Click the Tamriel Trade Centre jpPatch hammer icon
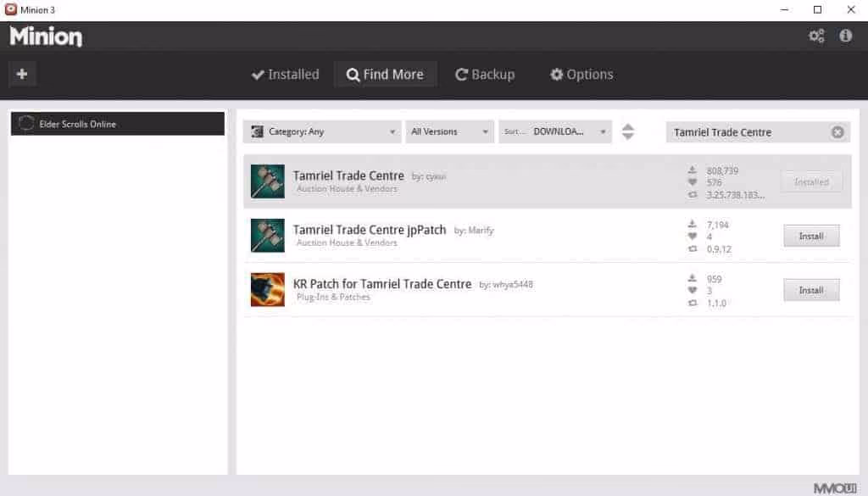The width and height of the screenshot is (868, 496). 268,236
